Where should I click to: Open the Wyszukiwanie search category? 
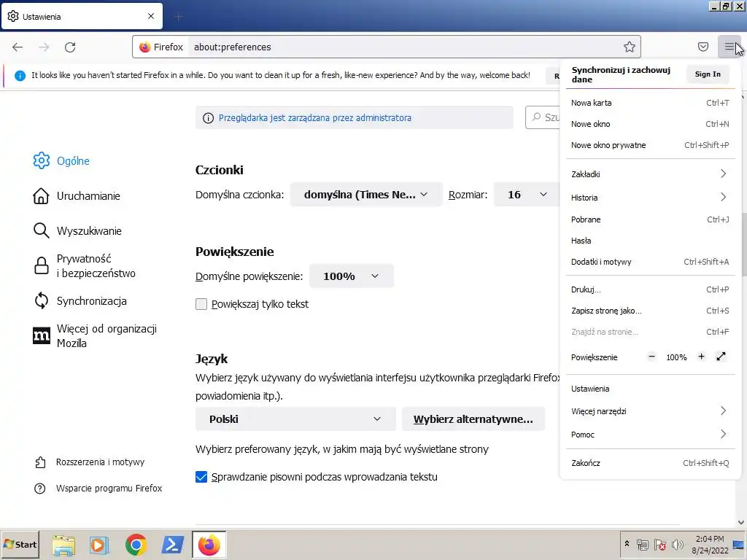pyautogui.click(x=77, y=231)
